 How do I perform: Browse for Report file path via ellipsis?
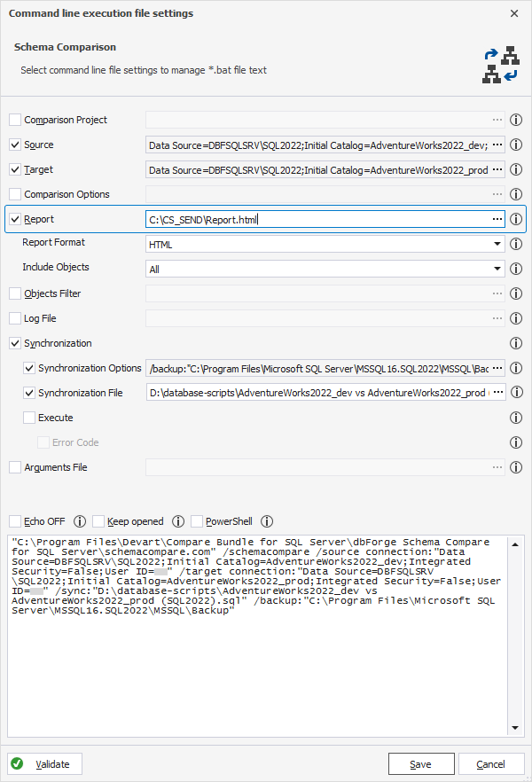tap(497, 219)
